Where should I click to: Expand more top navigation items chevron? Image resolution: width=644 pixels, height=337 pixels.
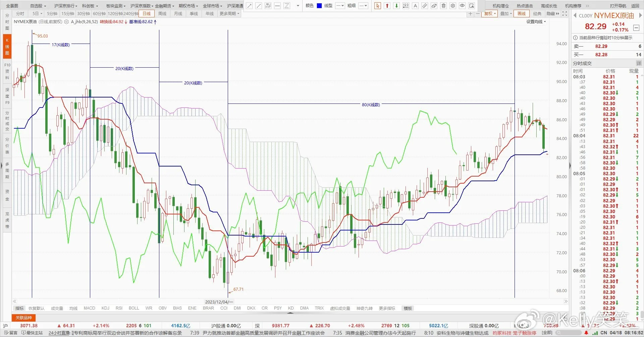coord(588,6)
